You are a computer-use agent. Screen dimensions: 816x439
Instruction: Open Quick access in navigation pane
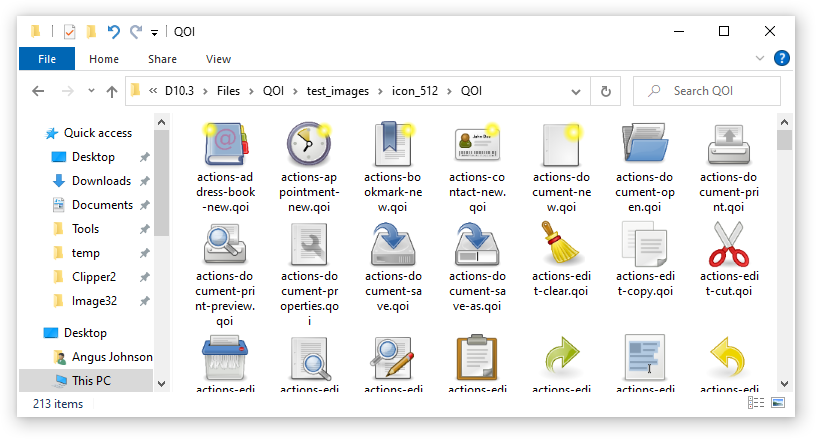[98, 133]
